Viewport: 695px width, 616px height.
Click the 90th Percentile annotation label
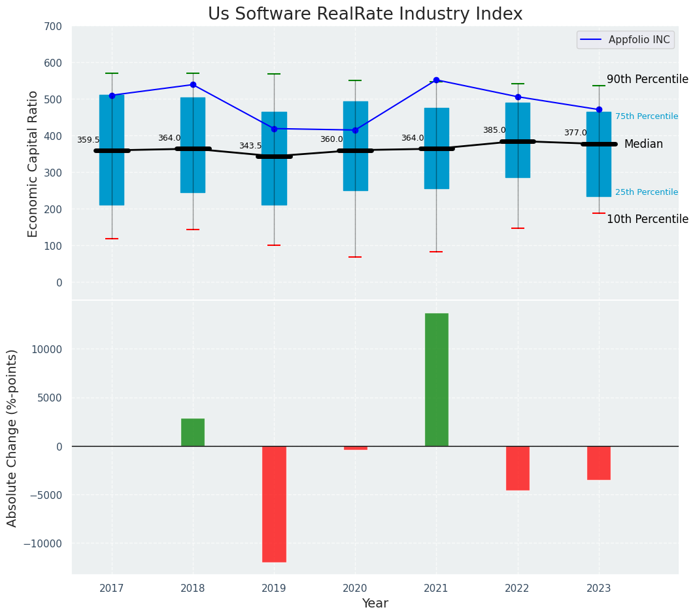[647, 80]
